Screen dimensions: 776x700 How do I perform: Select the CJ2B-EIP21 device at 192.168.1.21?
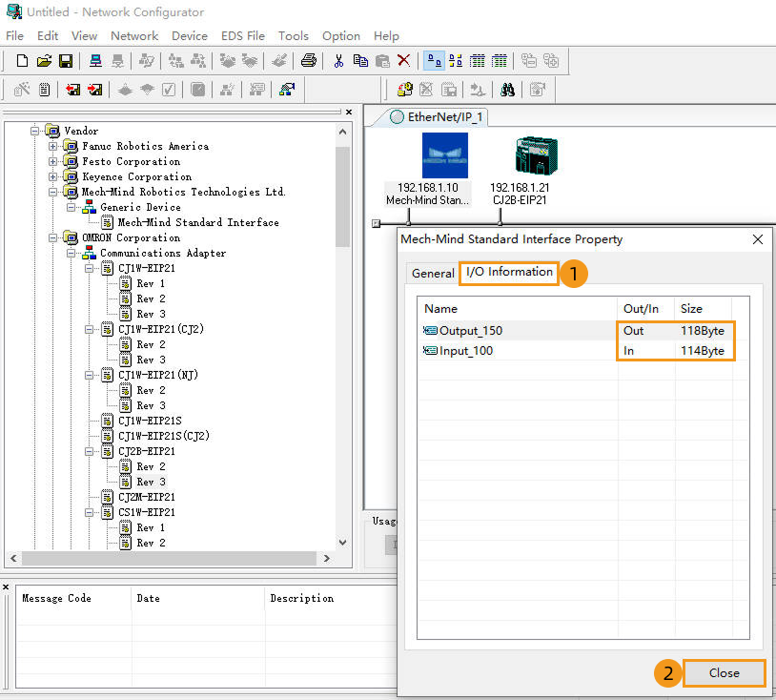537,153
